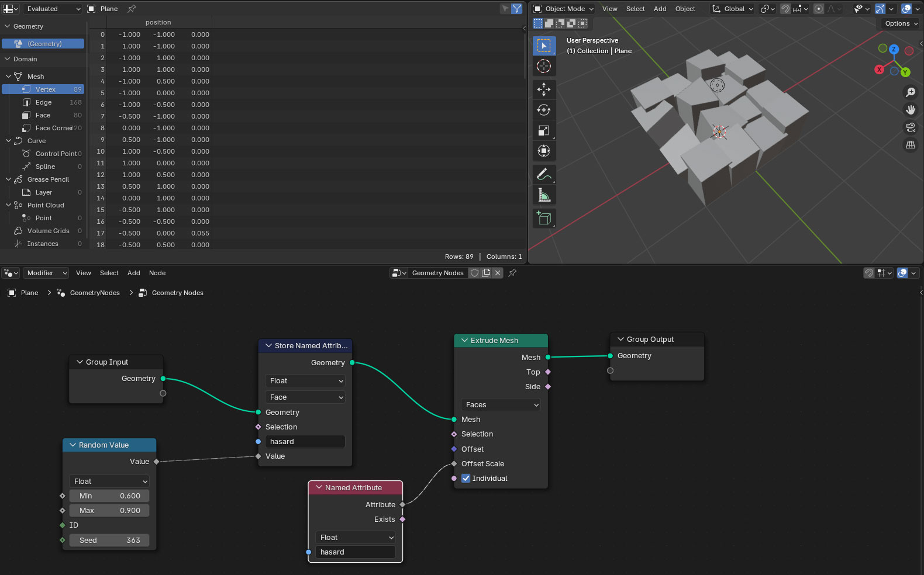Open the Object Mode dropdown
The height and width of the screenshot is (575, 924).
(x=564, y=9)
